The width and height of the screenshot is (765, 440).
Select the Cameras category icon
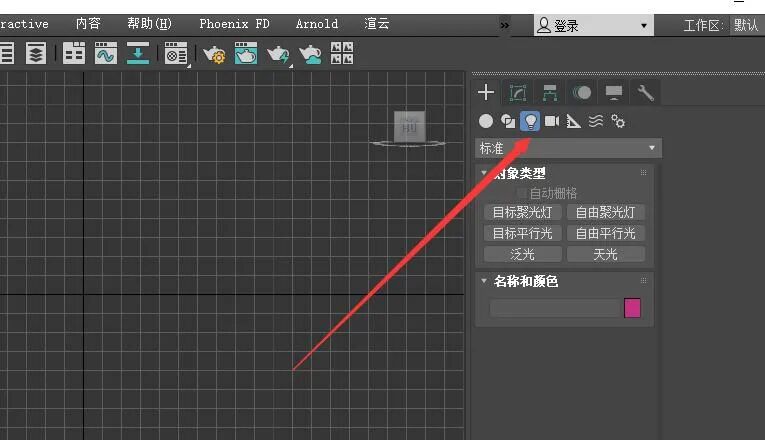click(x=552, y=121)
